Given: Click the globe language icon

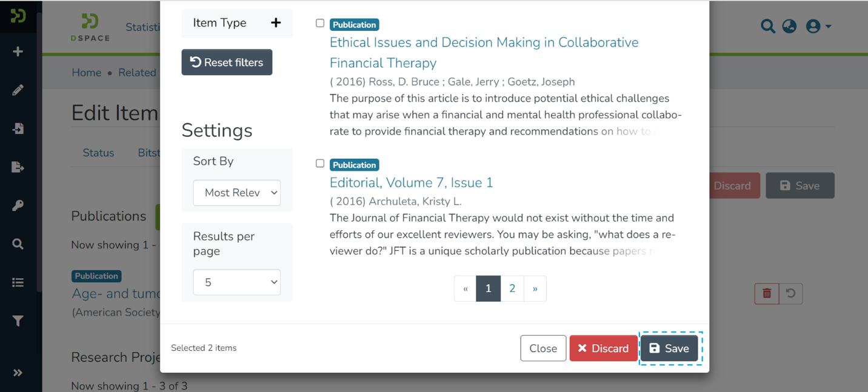Looking at the screenshot, I should [789, 26].
